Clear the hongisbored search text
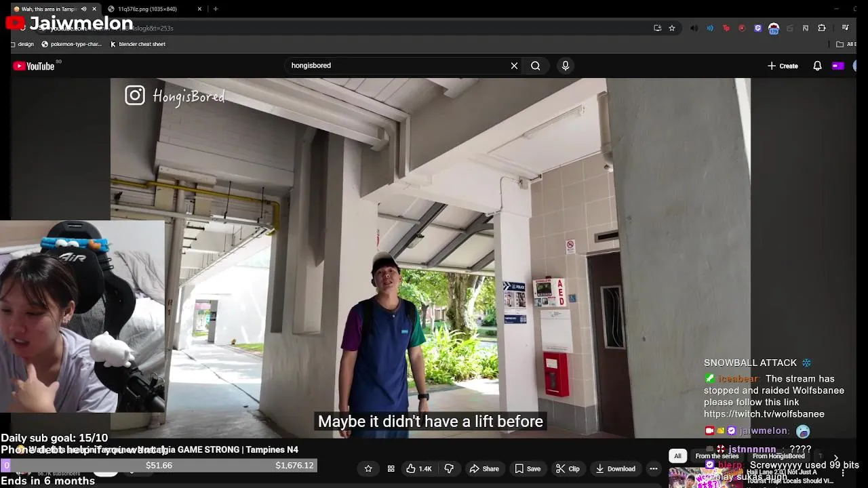Screen dimensions: 868x488 click(x=514, y=66)
